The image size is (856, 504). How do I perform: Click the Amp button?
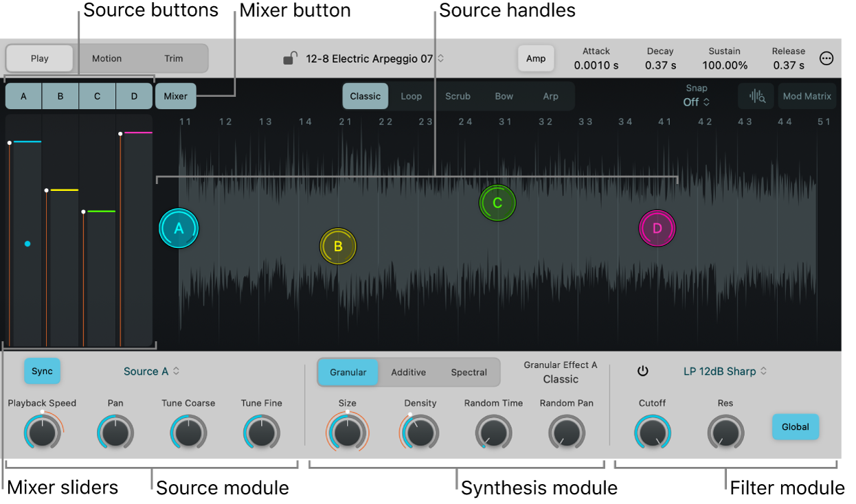point(536,58)
